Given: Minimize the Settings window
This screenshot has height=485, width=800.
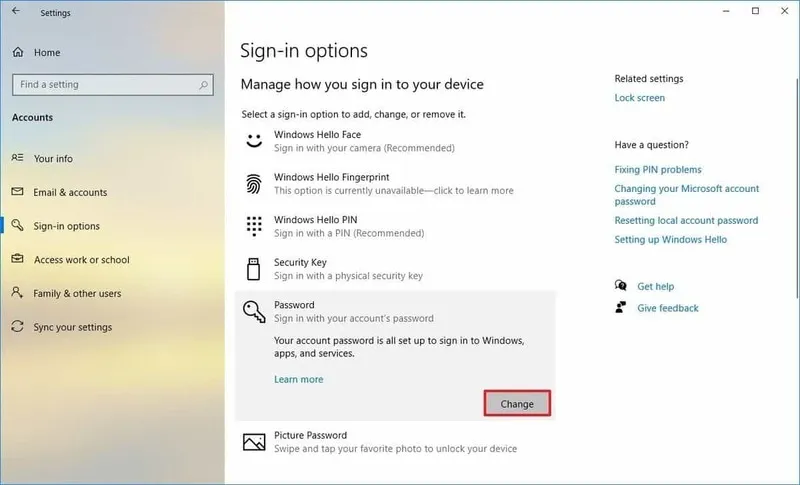Looking at the screenshot, I should 726,11.
